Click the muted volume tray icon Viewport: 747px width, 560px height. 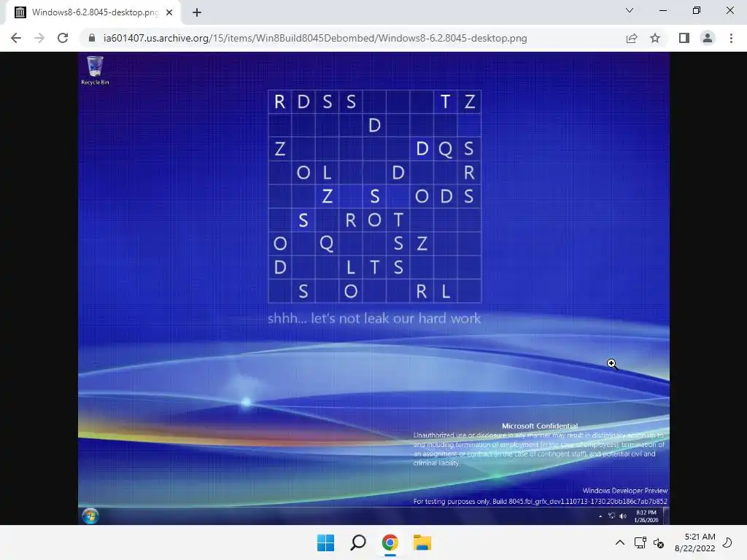[659, 542]
